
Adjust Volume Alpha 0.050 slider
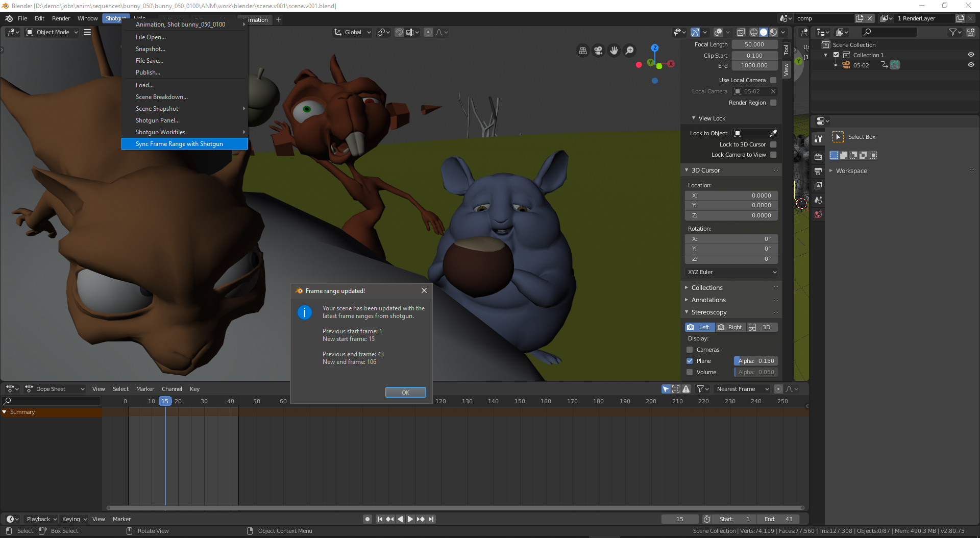tap(756, 372)
